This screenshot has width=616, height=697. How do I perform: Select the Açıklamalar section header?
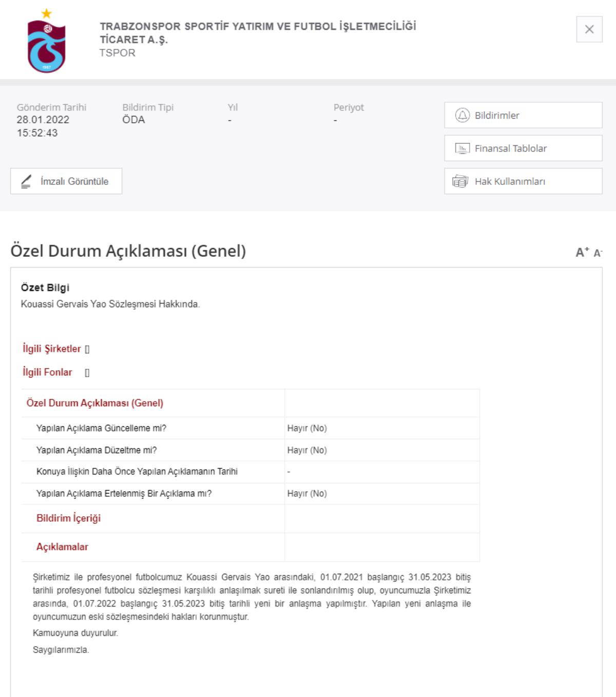pyautogui.click(x=62, y=547)
